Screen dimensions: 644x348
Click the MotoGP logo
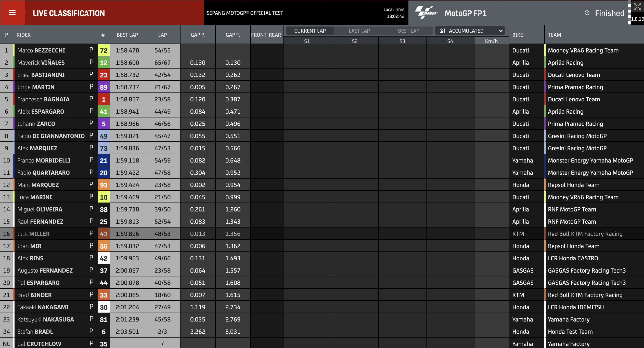point(426,13)
